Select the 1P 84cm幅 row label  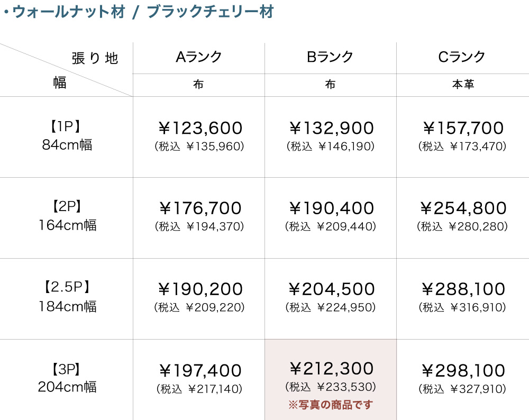point(67,136)
